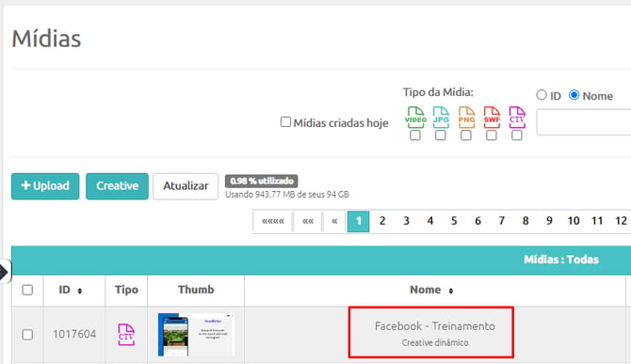The width and height of the screenshot is (631, 364).
Task: Go to pagination page 5
Action: click(454, 221)
